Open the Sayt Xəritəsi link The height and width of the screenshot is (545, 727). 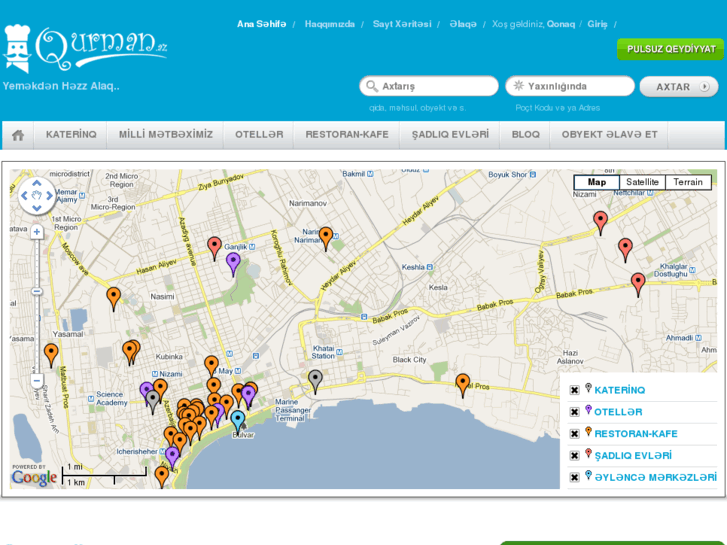coord(402,24)
